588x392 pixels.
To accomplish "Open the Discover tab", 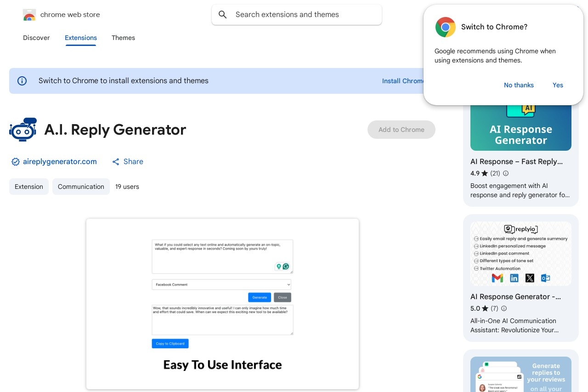I will [36, 38].
